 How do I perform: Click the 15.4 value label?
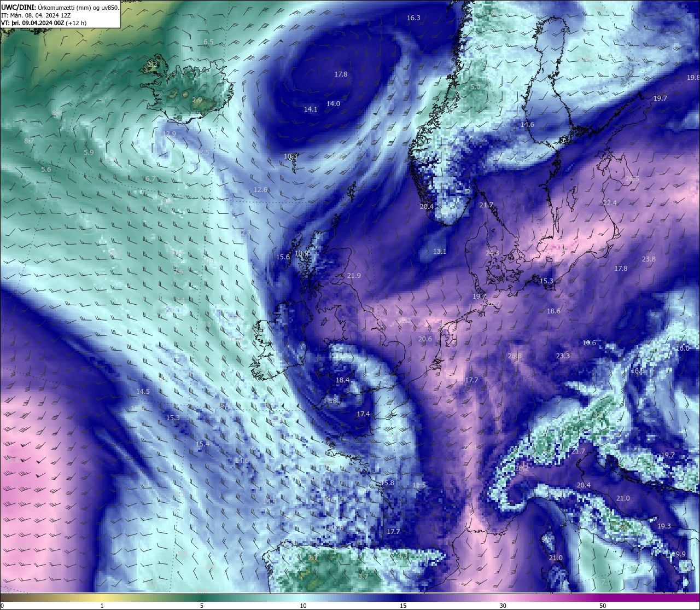pos(202,444)
